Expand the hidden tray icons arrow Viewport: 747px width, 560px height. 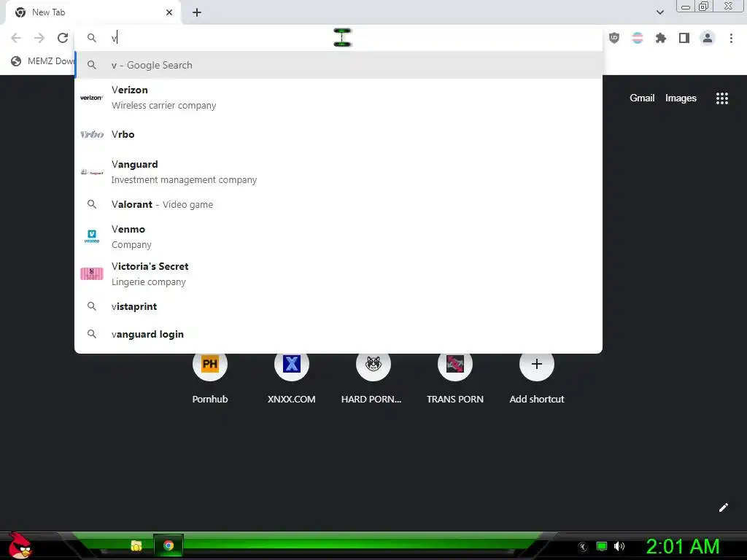pyautogui.click(x=583, y=547)
